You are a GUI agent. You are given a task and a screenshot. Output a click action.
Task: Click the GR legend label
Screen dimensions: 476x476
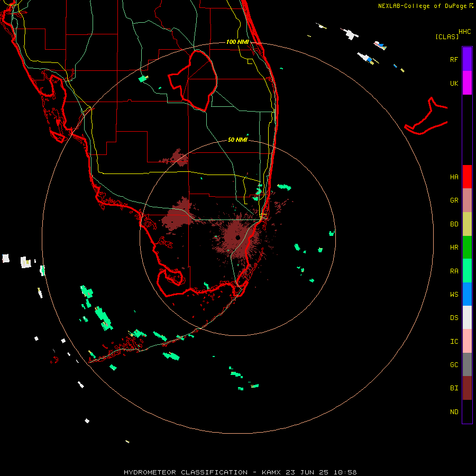(x=454, y=200)
